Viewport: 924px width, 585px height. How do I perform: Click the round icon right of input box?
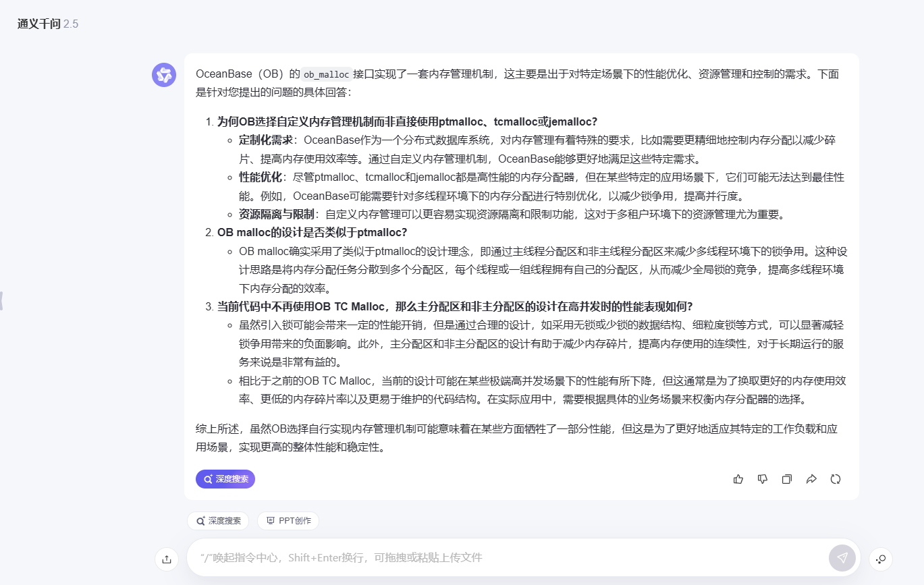coord(880,559)
